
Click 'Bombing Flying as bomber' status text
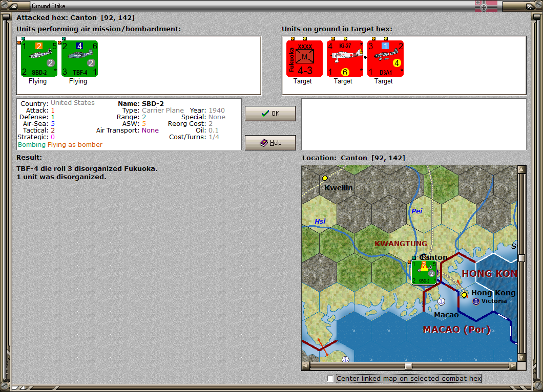point(60,145)
